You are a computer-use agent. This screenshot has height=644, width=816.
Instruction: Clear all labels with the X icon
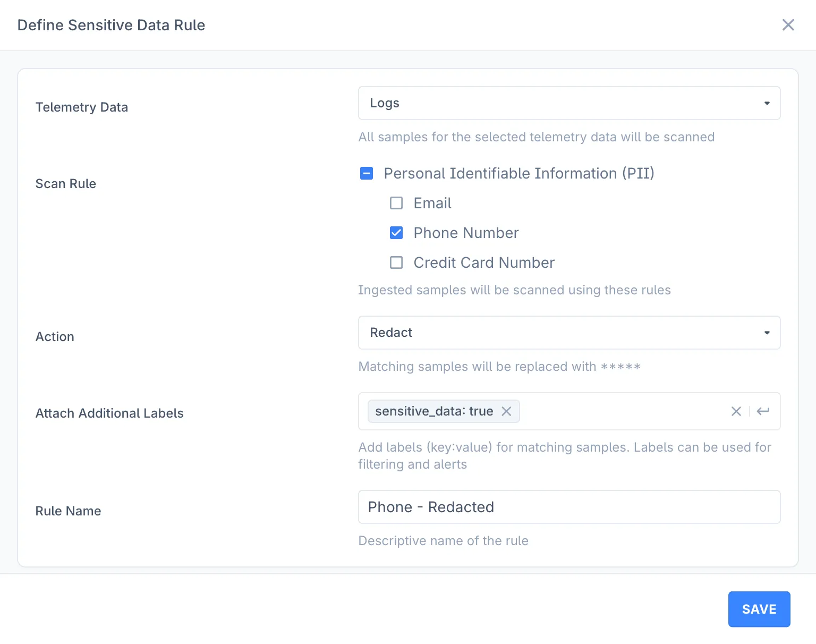point(736,411)
